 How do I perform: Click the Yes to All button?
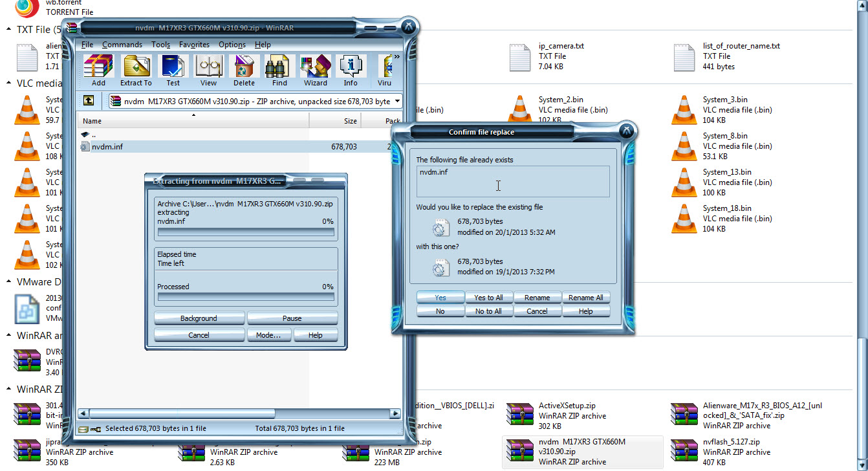click(x=489, y=298)
